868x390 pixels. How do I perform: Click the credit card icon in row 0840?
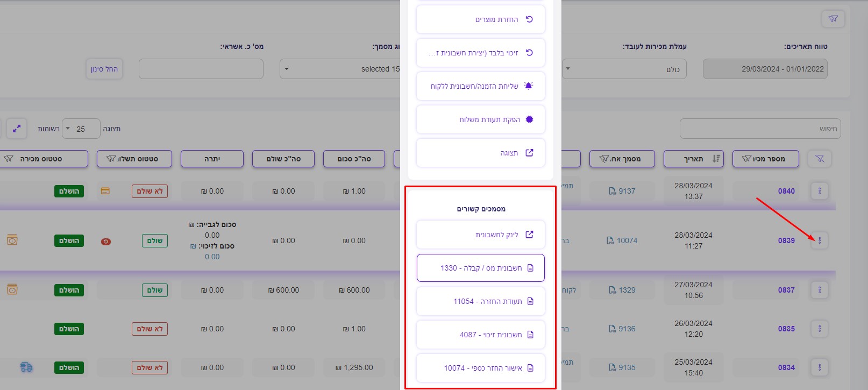105,191
